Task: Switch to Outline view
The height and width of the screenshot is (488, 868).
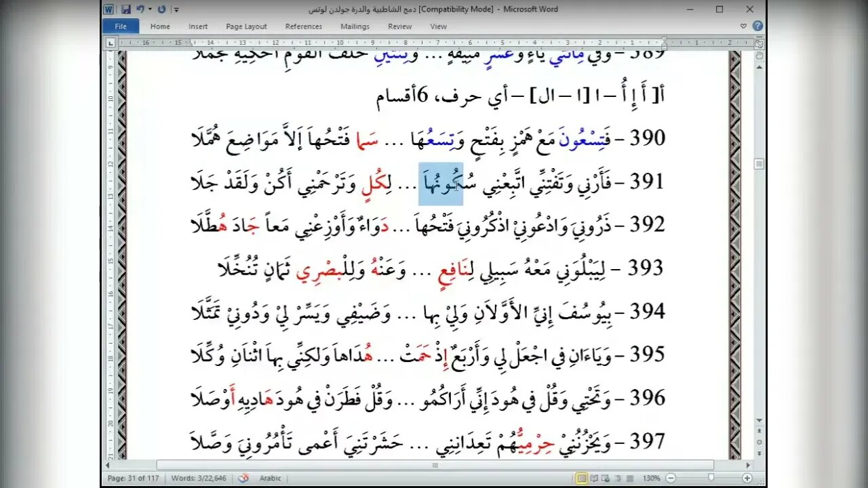Action: click(x=619, y=479)
